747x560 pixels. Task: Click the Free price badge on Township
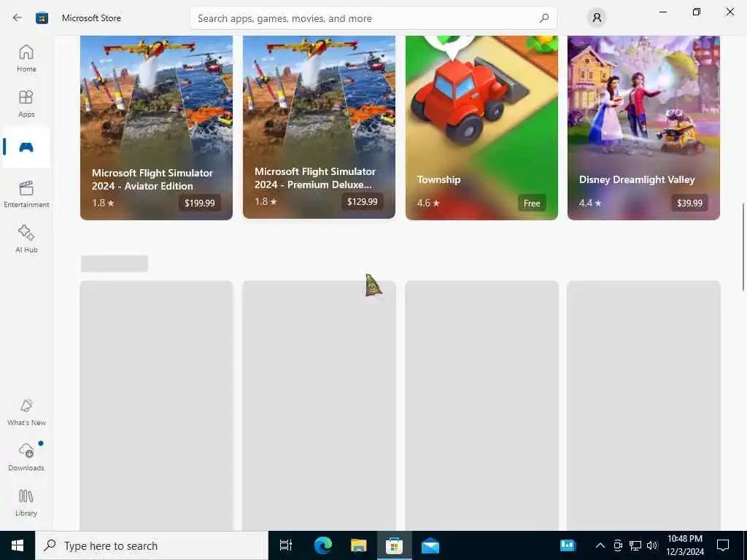(x=532, y=203)
